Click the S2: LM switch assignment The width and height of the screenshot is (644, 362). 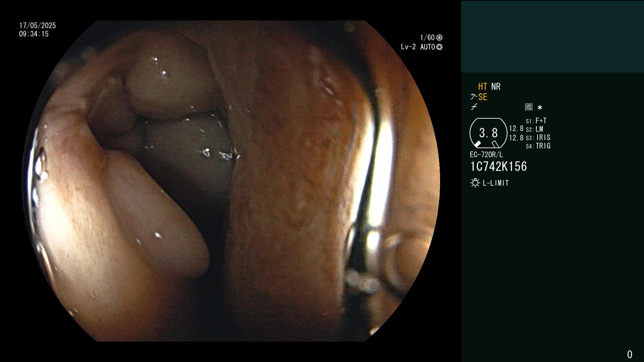(535, 129)
